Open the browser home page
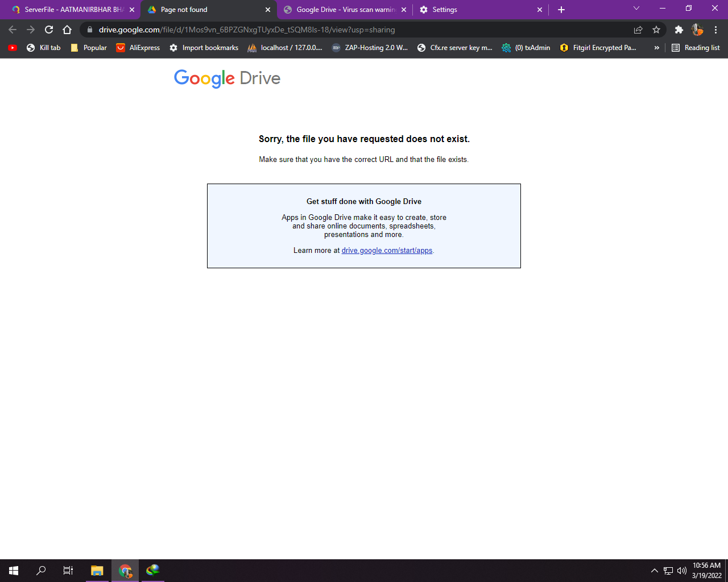 tap(67, 30)
